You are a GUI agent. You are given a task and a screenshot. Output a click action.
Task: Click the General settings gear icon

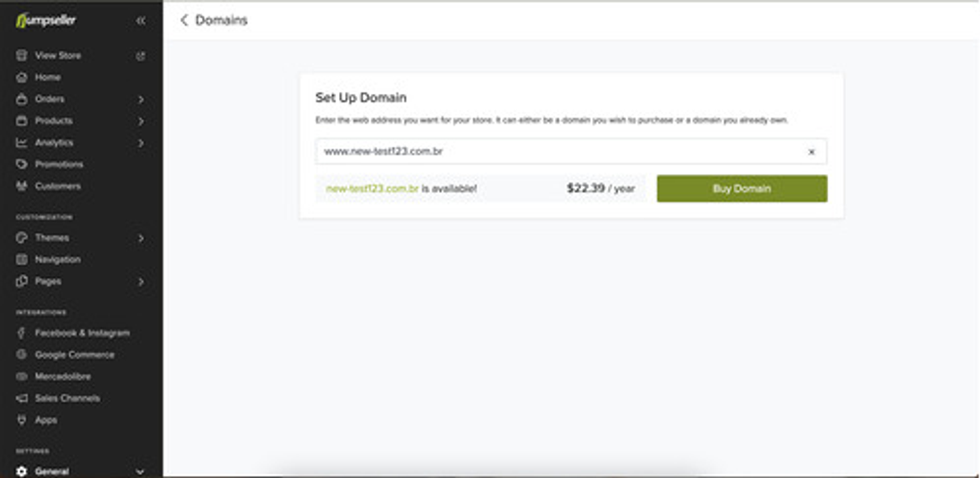(x=22, y=471)
